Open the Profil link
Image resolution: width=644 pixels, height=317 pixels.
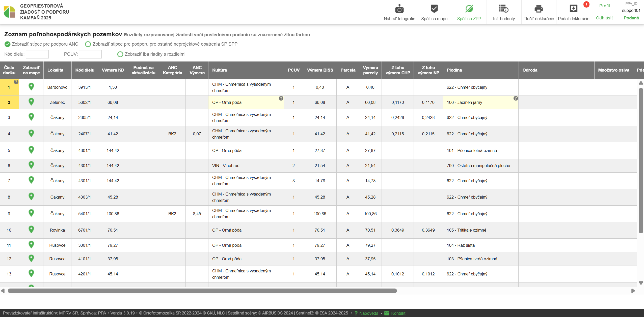click(604, 6)
